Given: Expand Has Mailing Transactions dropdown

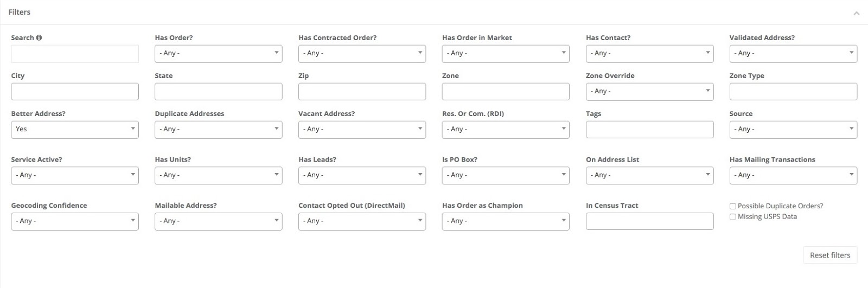Looking at the screenshot, I should tap(793, 175).
